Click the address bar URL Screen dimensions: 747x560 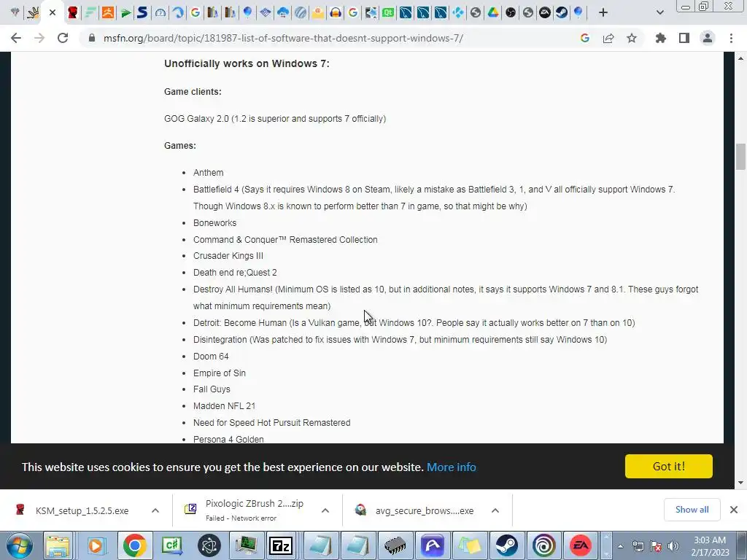(x=283, y=38)
